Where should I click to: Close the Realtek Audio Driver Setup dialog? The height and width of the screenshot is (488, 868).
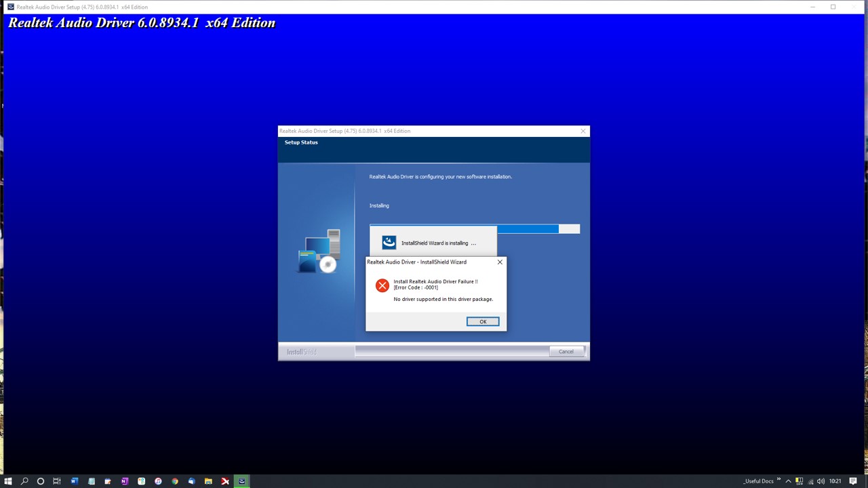pos(583,131)
